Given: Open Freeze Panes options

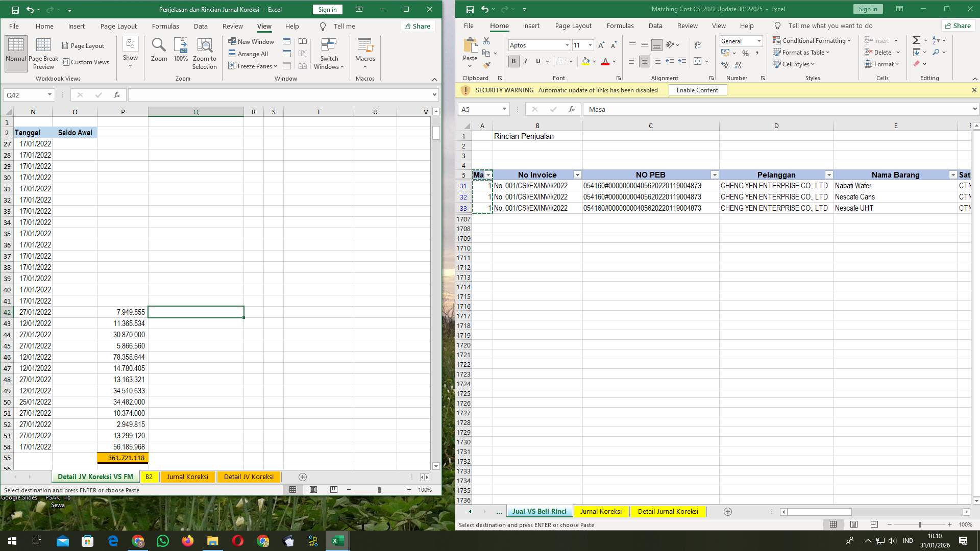Looking at the screenshot, I should (x=252, y=66).
